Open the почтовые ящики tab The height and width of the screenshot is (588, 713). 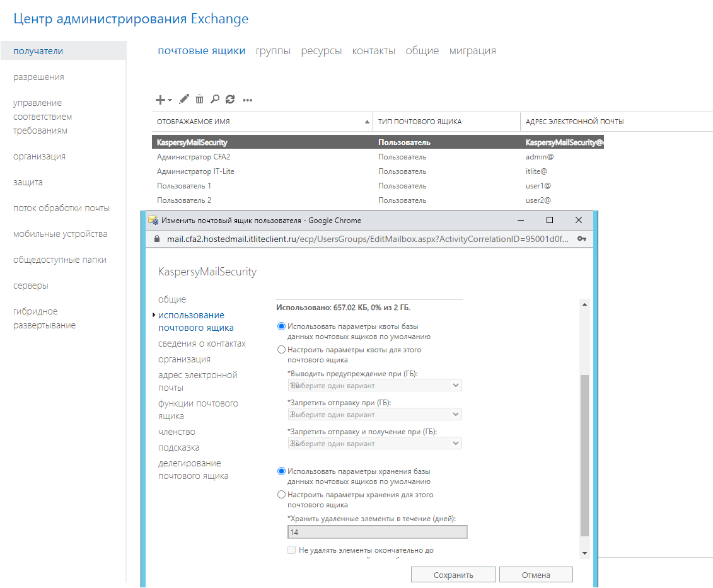pos(202,51)
